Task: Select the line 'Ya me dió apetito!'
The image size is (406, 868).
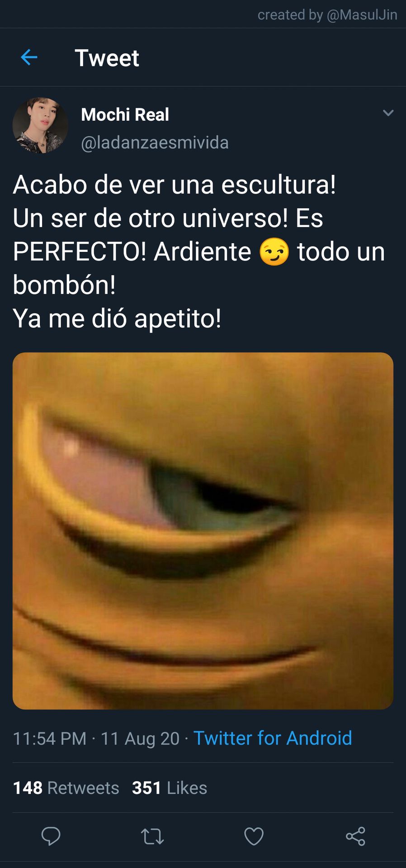Action: (117, 318)
